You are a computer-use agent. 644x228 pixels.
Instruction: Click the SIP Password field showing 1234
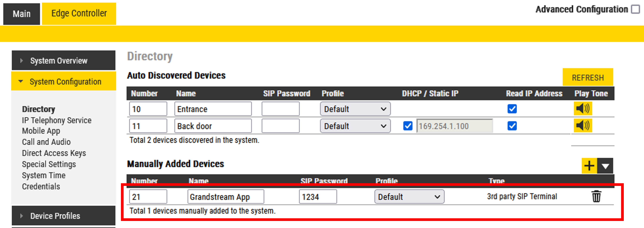click(x=317, y=197)
